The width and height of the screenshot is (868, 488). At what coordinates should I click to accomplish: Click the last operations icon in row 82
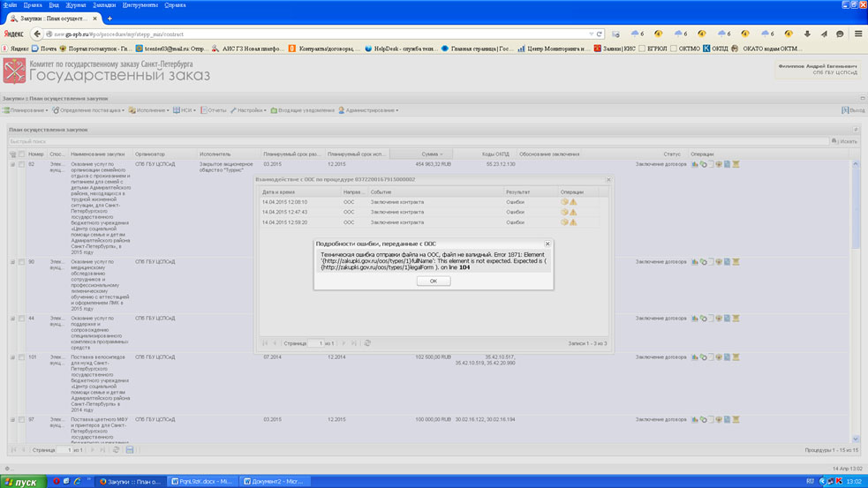pyautogui.click(x=736, y=164)
